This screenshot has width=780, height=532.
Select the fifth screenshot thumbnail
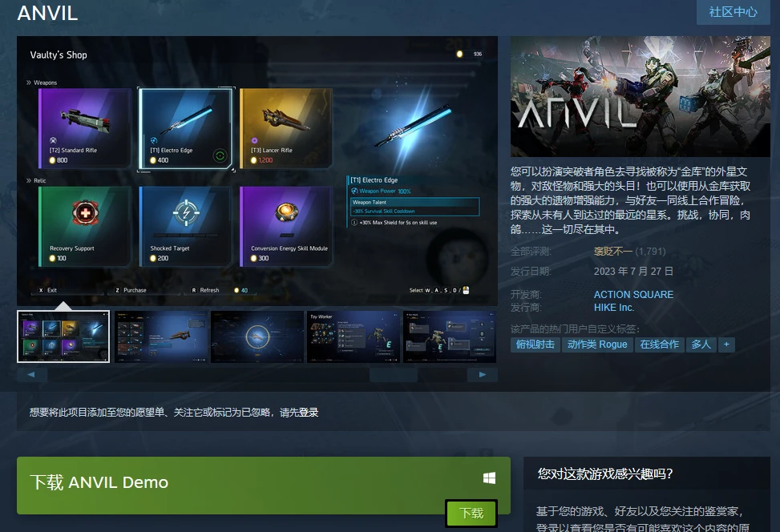pos(450,337)
